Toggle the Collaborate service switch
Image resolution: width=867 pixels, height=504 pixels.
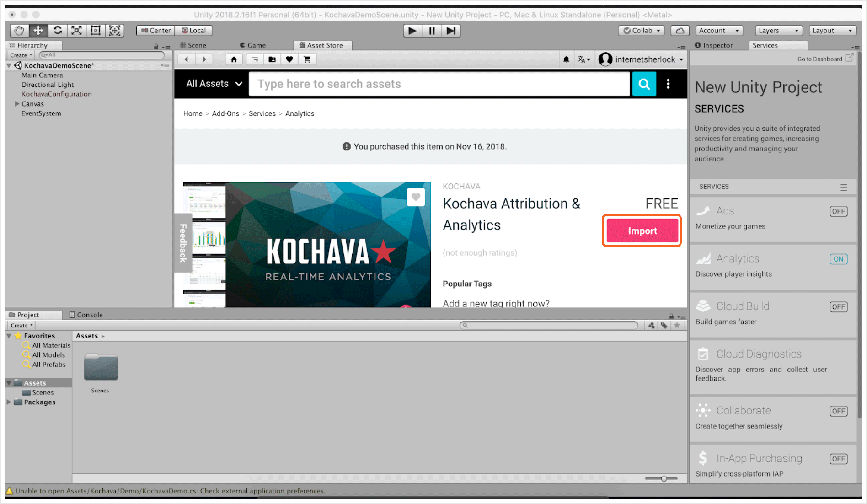[x=839, y=411]
